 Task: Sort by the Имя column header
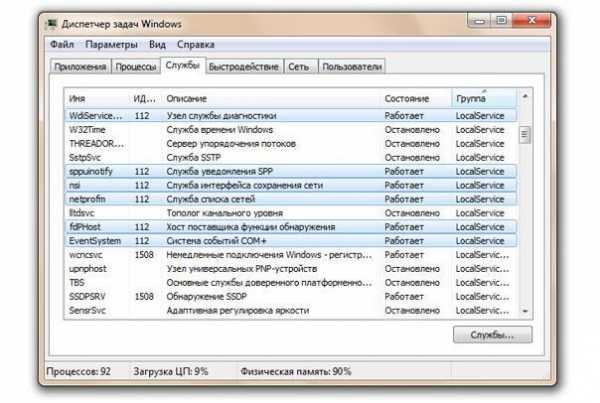(x=97, y=98)
